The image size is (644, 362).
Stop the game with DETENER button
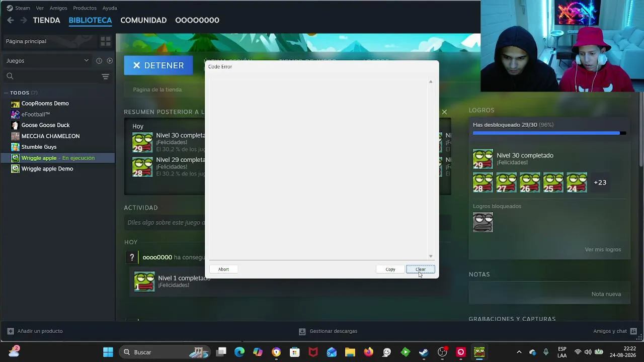[158, 65]
